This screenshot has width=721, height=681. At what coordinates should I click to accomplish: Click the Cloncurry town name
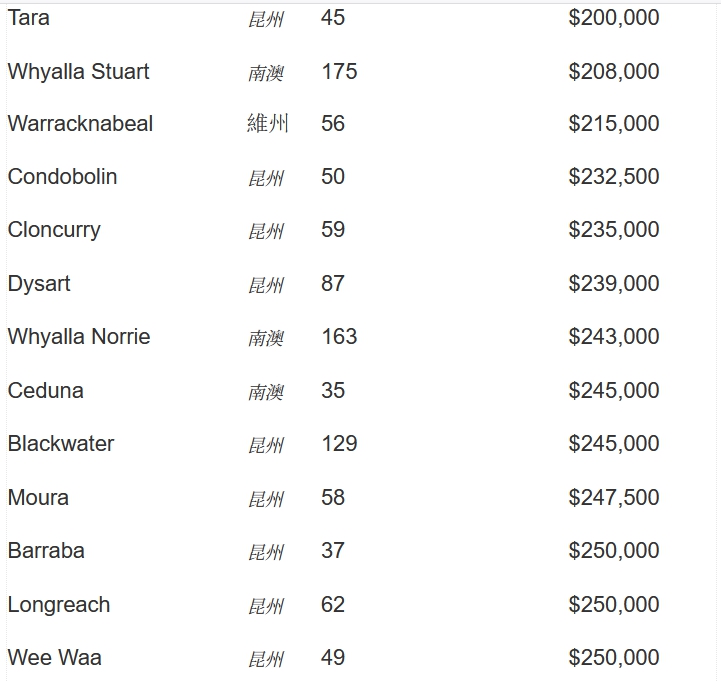tap(54, 230)
